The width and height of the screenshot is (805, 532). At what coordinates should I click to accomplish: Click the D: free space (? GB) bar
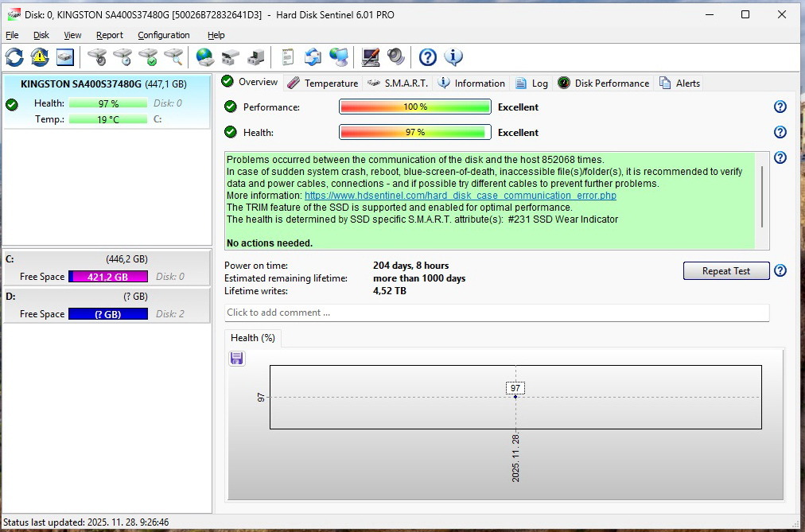[x=108, y=314]
